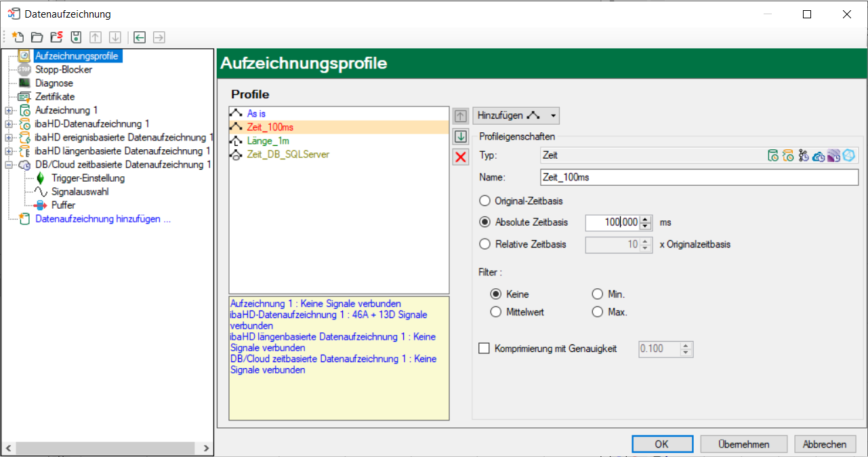The image size is (868, 457).
Task: Choose the Relative Zeitbasis option
Action: click(484, 244)
